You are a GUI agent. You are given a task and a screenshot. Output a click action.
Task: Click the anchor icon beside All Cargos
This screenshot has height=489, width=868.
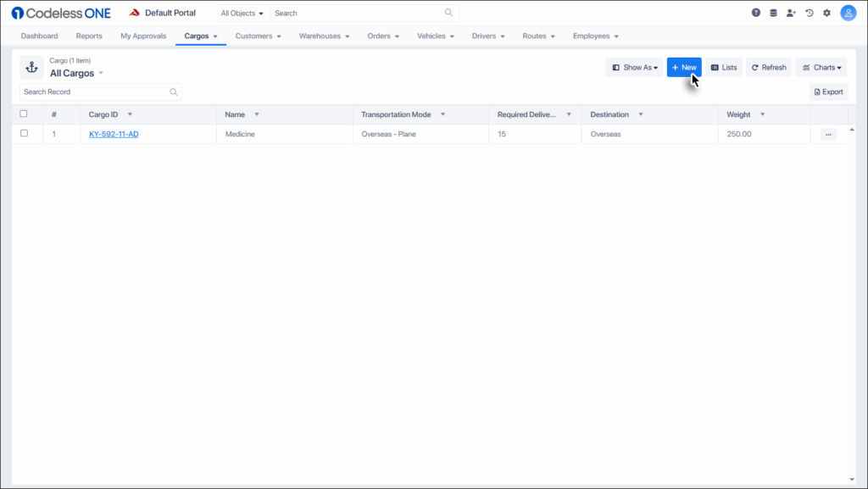(x=31, y=67)
